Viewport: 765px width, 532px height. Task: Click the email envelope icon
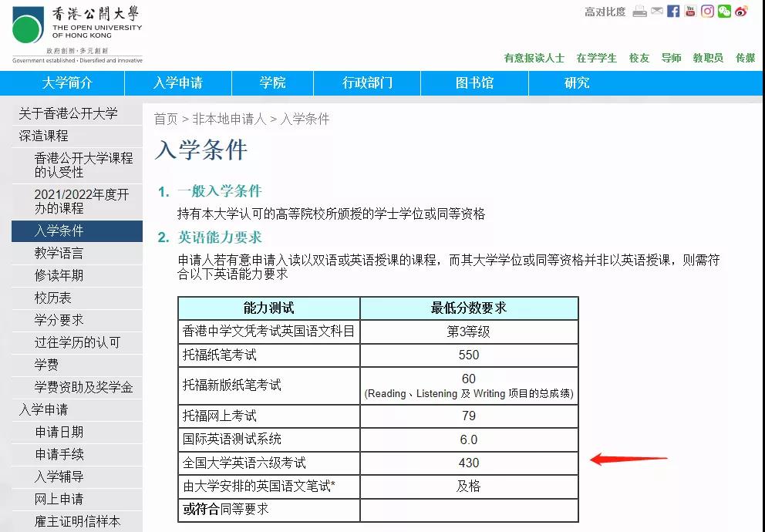[x=657, y=11]
